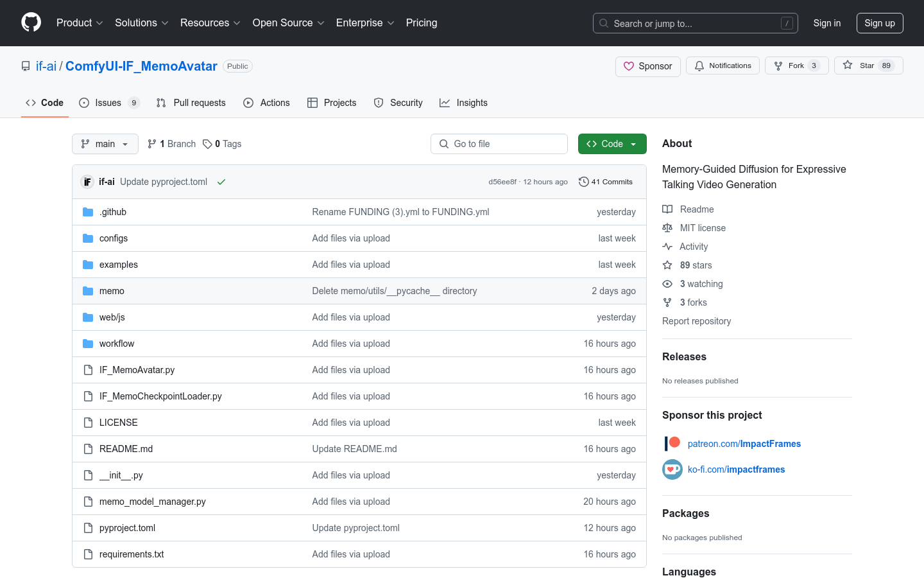Open the patreon.com/ImpactFrames link

pos(744,444)
